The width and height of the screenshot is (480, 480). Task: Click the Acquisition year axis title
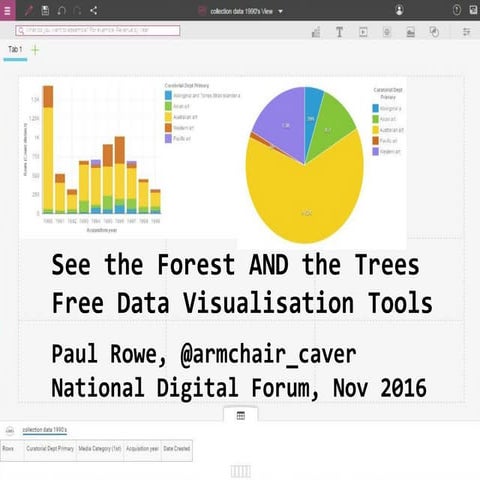pos(102,230)
